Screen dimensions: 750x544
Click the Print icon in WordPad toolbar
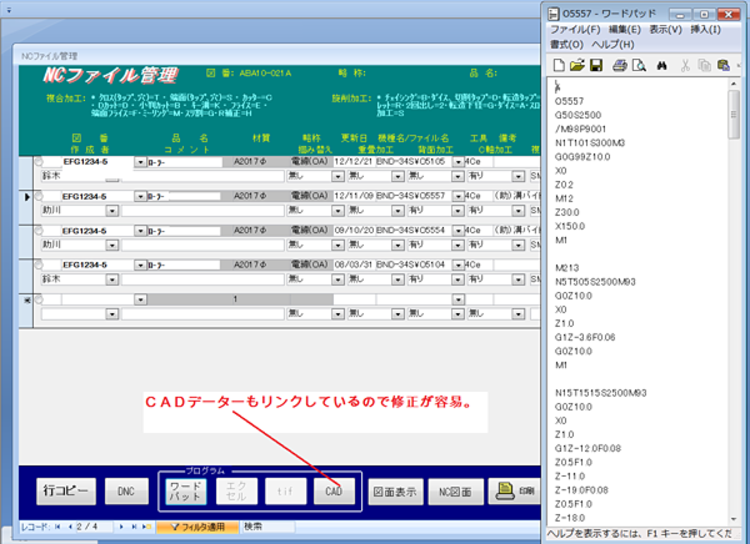(619, 66)
